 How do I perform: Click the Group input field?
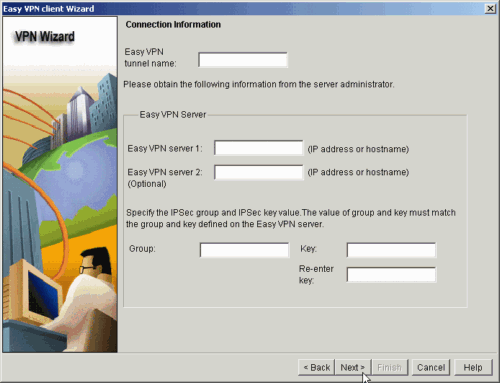[x=244, y=250]
